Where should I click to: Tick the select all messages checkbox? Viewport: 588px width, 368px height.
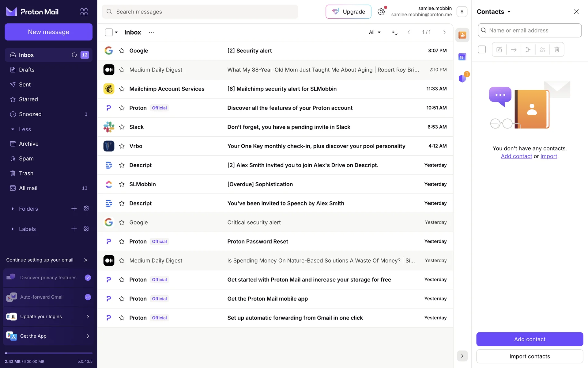[x=109, y=32]
